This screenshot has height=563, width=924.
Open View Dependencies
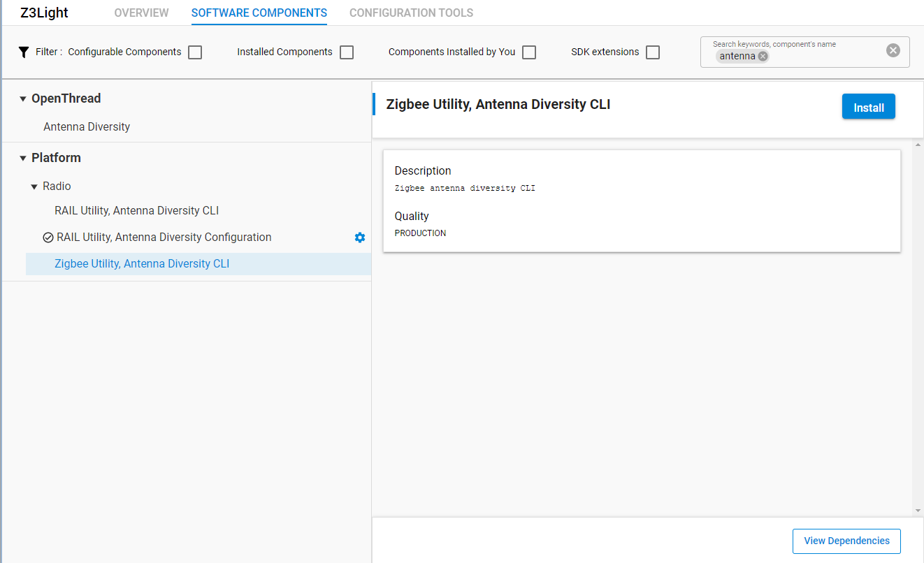click(846, 541)
